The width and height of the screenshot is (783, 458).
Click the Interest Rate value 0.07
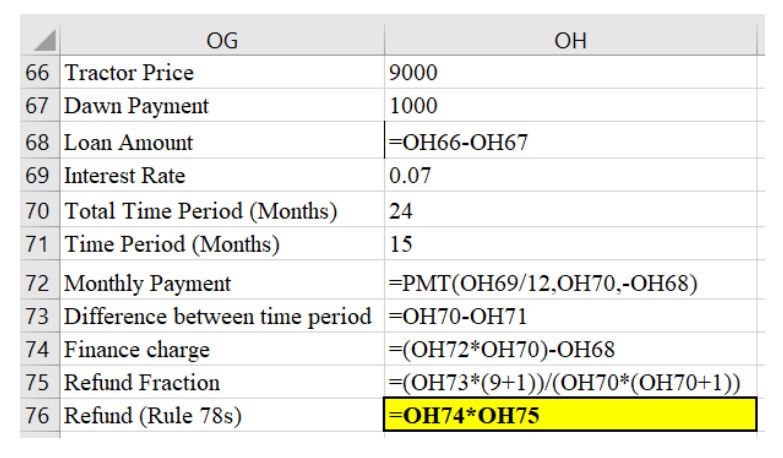[570, 176]
